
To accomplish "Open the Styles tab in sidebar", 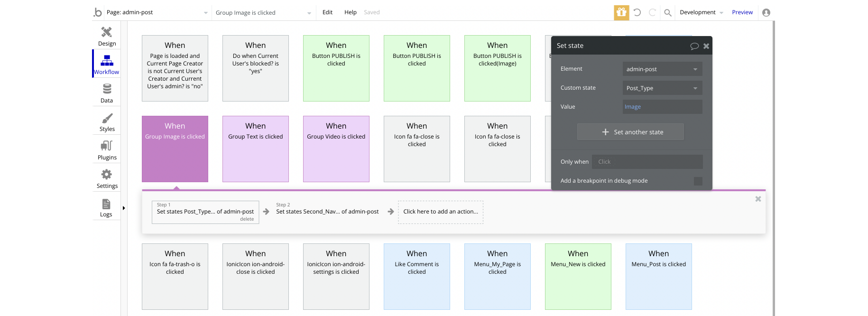I will (x=107, y=121).
